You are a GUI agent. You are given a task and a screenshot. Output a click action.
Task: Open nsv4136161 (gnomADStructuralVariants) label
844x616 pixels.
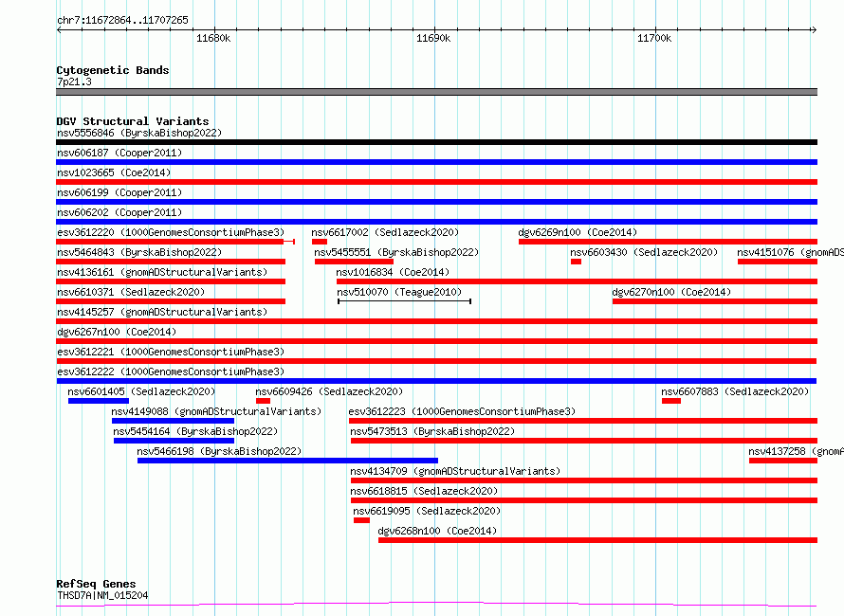[162, 272]
